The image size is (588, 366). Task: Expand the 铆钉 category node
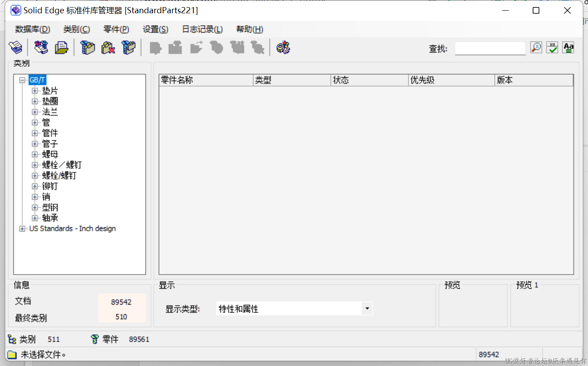point(35,187)
